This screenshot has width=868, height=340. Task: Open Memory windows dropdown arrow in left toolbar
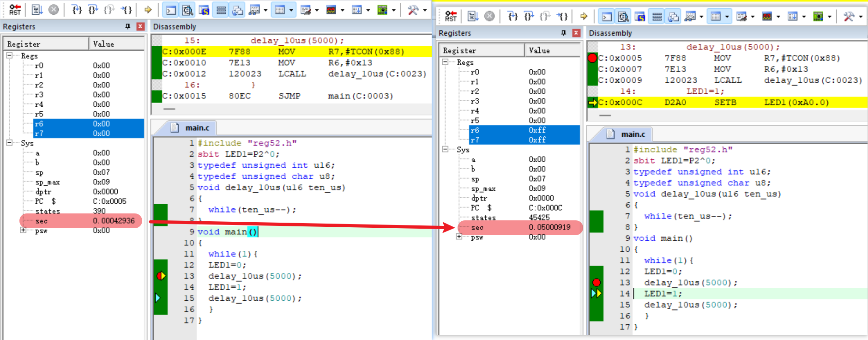pyautogui.click(x=291, y=10)
